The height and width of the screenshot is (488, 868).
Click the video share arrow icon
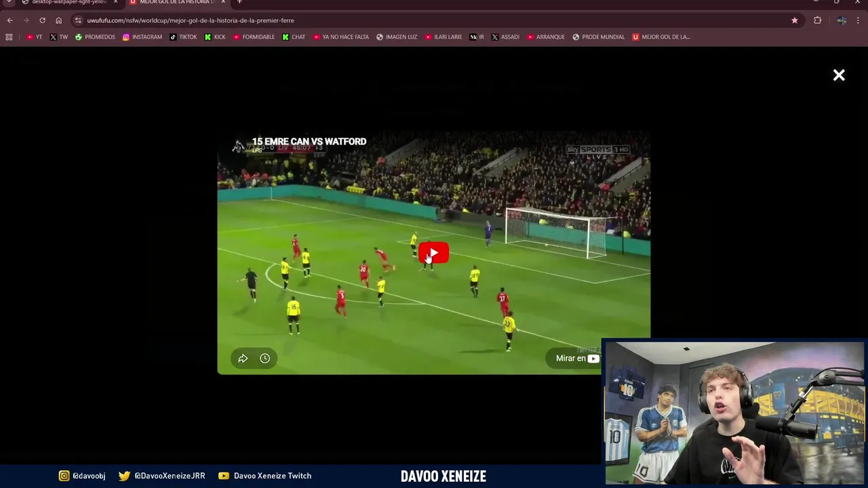[x=243, y=359]
